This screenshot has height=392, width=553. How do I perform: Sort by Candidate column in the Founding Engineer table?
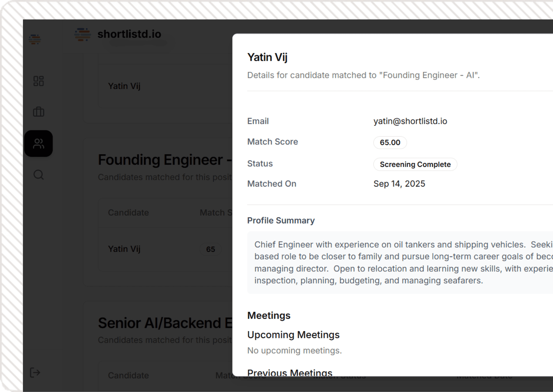pyautogui.click(x=128, y=213)
